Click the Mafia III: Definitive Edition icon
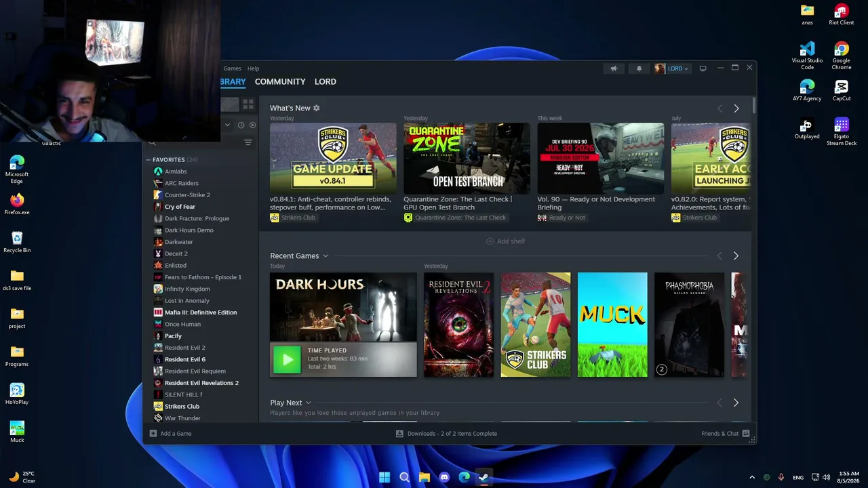The width and height of the screenshot is (868, 488). (x=158, y=312)
